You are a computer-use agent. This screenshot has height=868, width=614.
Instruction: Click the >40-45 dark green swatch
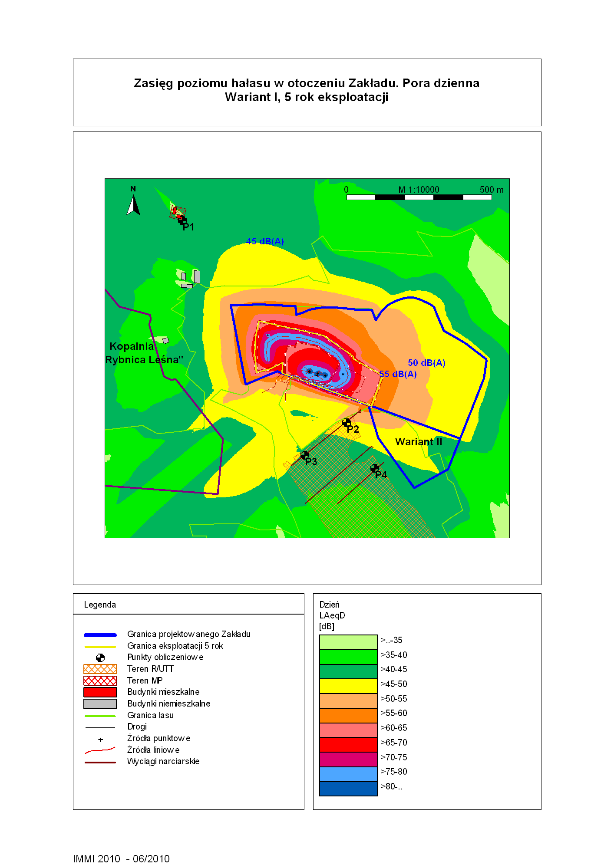tap(348, 671)
